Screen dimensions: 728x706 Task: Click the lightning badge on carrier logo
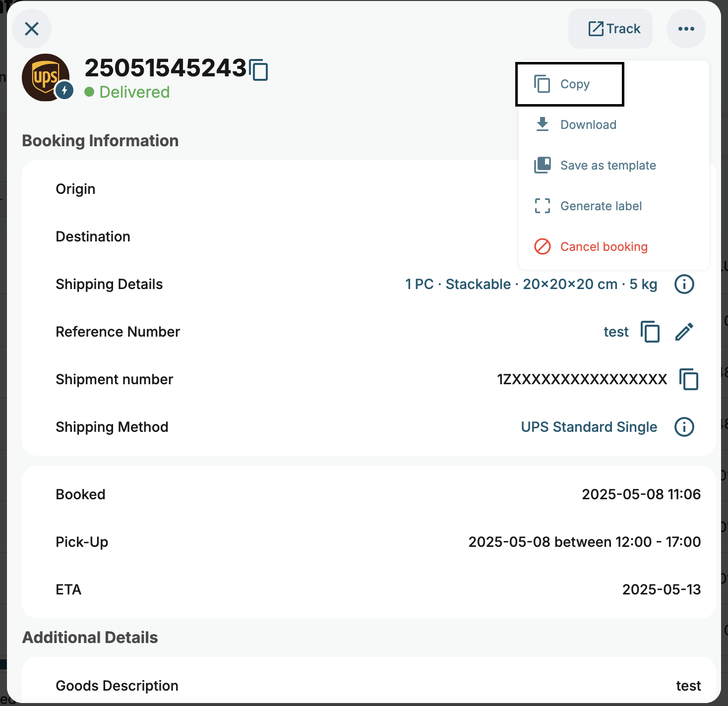(64, 91)
